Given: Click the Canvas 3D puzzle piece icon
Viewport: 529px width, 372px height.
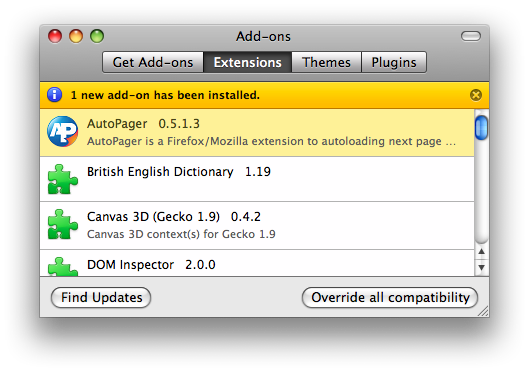Looking at the screenshot, I should click(63, 224).
